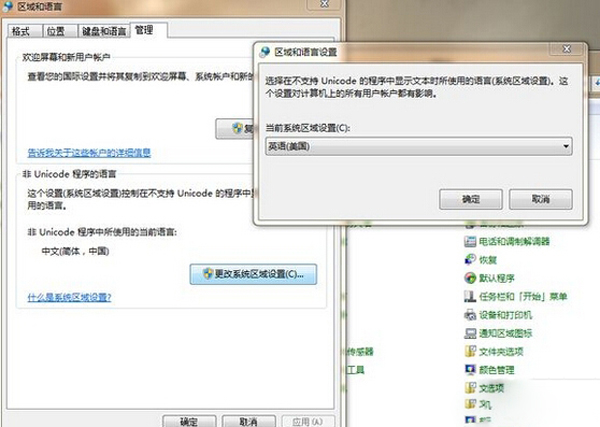Open the 恢复 recovery icon in Control Panel
The width and height of the screenshot is (600, 427).
[x=470, y=260]
